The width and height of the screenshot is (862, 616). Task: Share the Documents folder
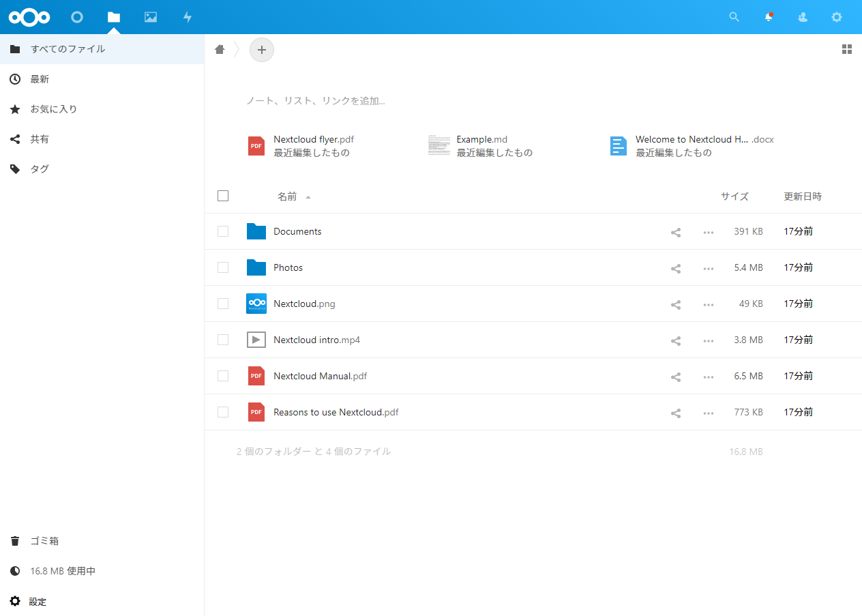coord(676,232)
